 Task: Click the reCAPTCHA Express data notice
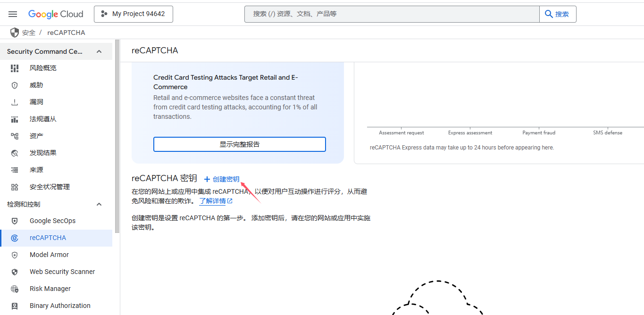[462, 148]
